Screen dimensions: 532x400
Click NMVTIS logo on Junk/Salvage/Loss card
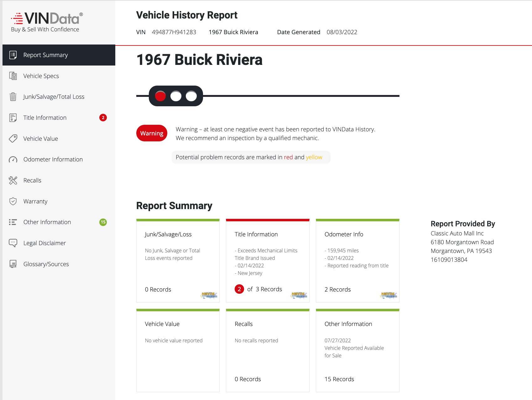pyautogui.click(x=209, y=295)
